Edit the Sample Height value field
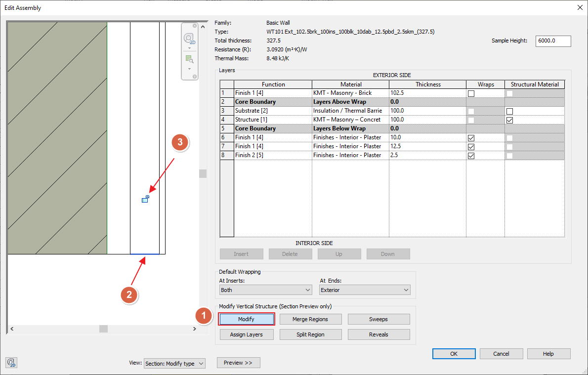This screenshot has height=375, width=588. pyautogui.click(x=553, y=41)
